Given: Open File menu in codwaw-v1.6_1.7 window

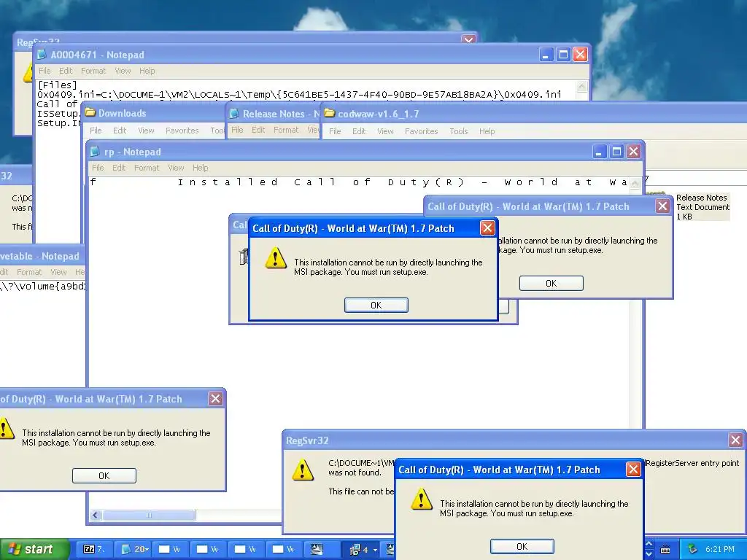Looking at the screenshot, I should click(x=335, y=131).
